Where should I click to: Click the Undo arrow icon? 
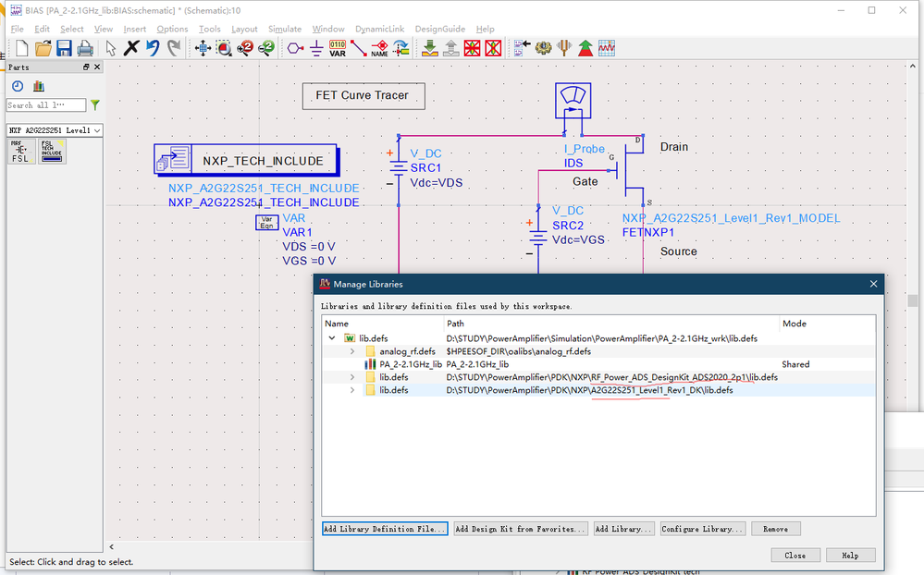pyautogui.click(x=153, y=48)
